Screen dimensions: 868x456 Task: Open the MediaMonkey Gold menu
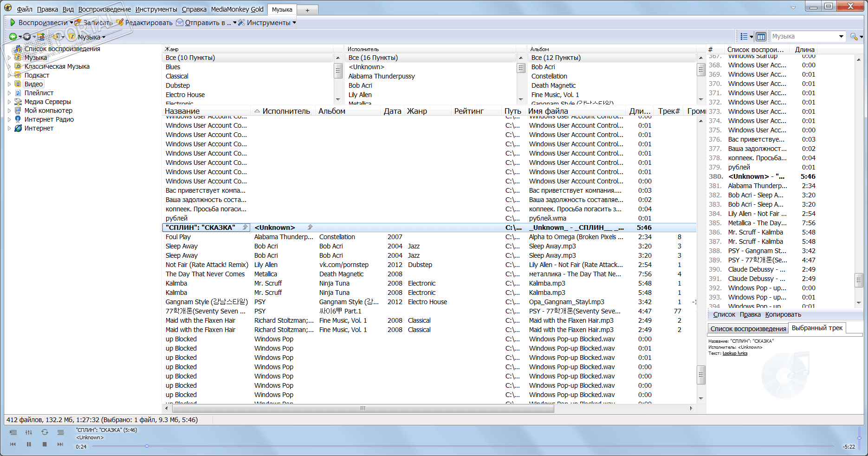(237, 9)
